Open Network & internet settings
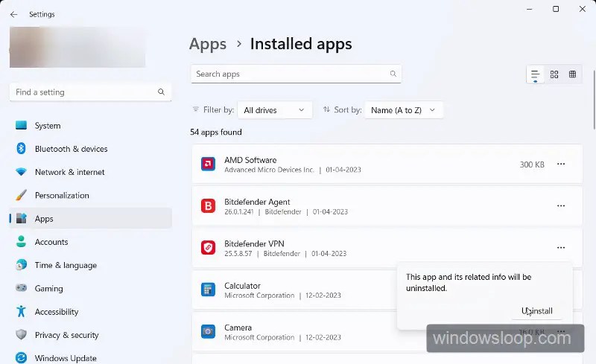This screenshot has width=596, height=364. click(x=90, y=172)
